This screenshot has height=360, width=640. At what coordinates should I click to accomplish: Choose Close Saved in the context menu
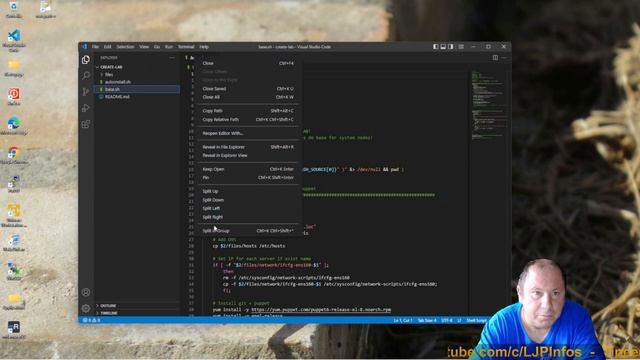click(x=248, y=89)
